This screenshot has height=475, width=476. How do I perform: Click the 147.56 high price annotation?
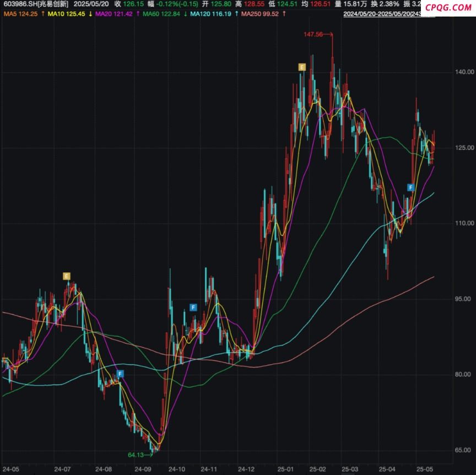[313, 34]
